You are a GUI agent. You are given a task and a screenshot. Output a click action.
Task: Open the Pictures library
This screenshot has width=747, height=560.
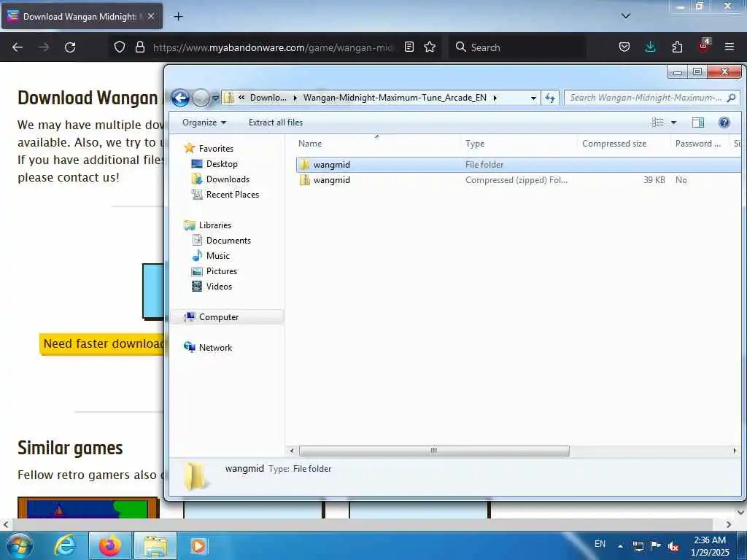point(222,271)
